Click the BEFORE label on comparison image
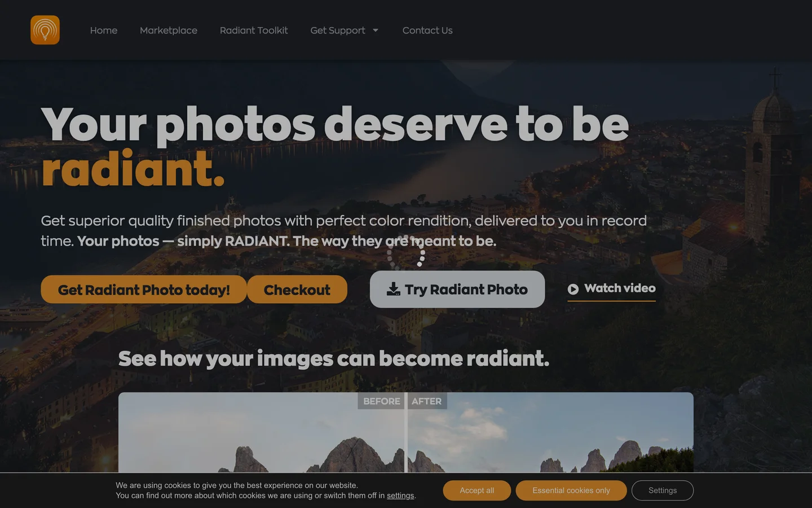Viewport: 812px width, 508px height. pos(381,401)
